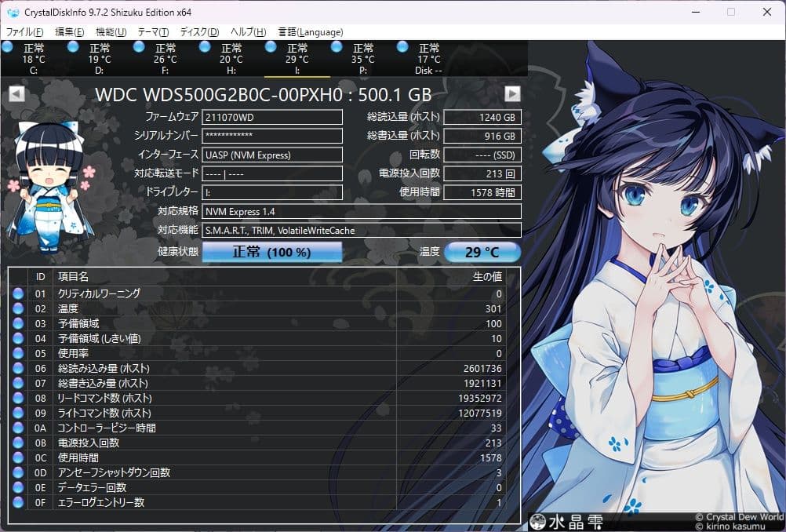The width and height of the screenshot is (786, 532).
Task: Open the 機能(U) menu
Action: click(x=111, y=32)
